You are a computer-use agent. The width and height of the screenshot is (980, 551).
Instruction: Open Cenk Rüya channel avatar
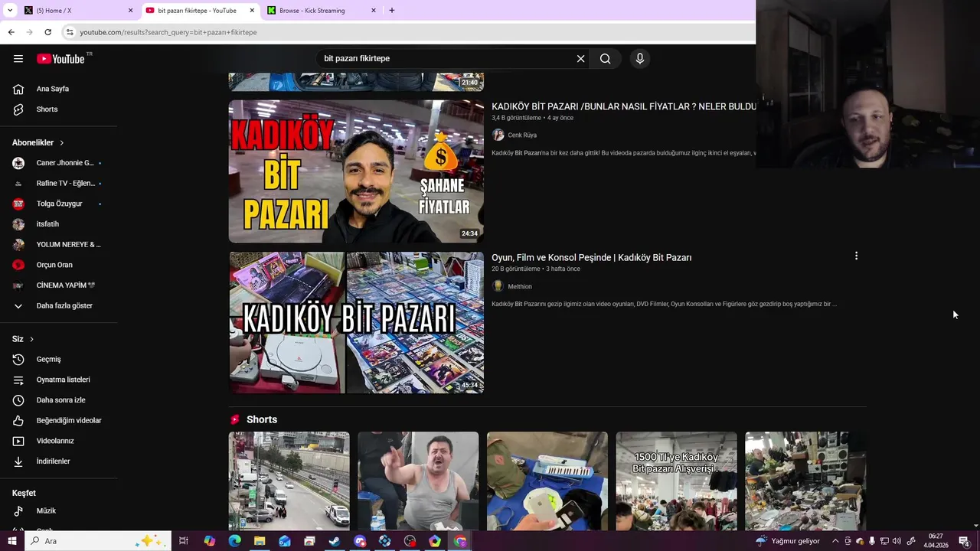click(498, 135)
